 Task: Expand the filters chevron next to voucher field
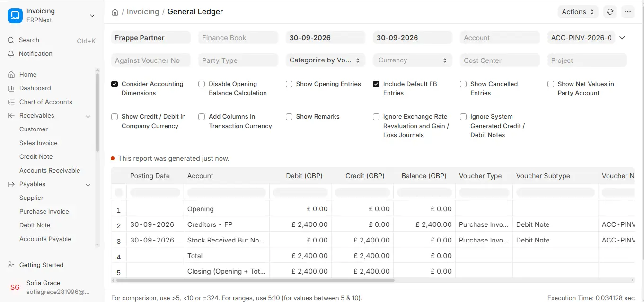pos(622,38)
